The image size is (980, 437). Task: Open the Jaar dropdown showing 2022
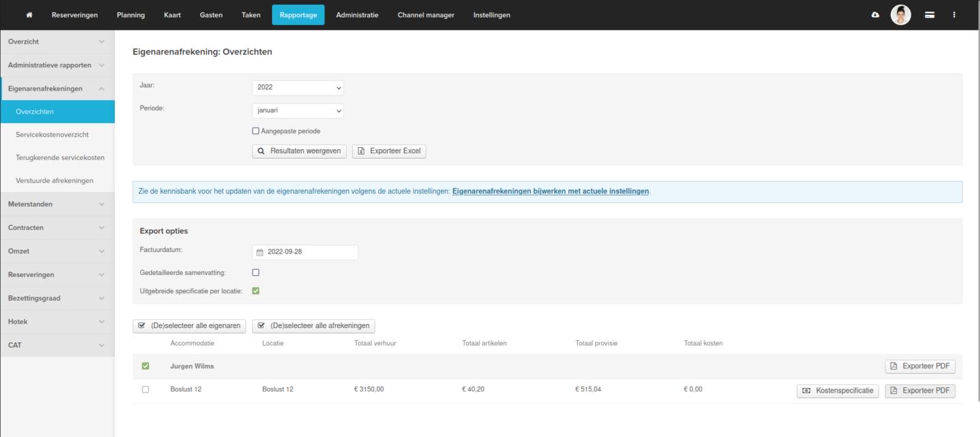[x=298, y=87]
